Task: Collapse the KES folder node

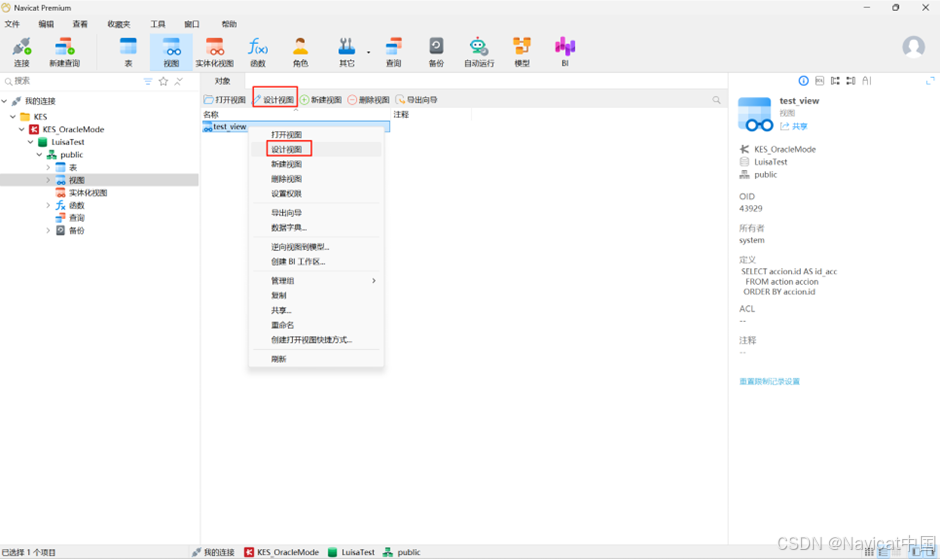Action: click(x=13, y=117)
